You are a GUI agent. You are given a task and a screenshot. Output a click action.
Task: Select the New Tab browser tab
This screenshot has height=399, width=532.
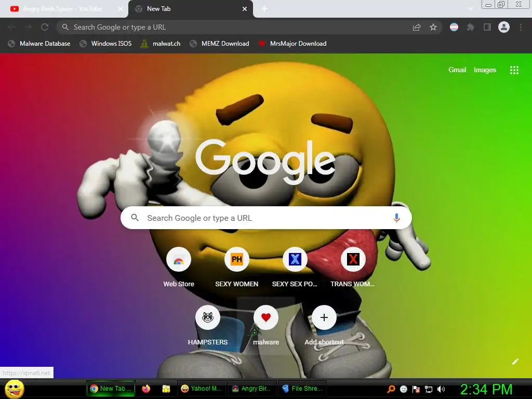click(190, 9)
